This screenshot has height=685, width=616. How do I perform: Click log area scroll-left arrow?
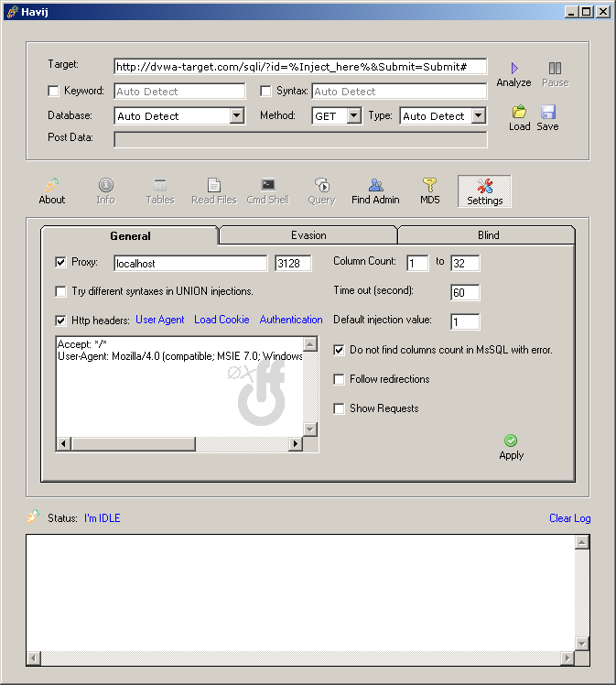[34, 658]
